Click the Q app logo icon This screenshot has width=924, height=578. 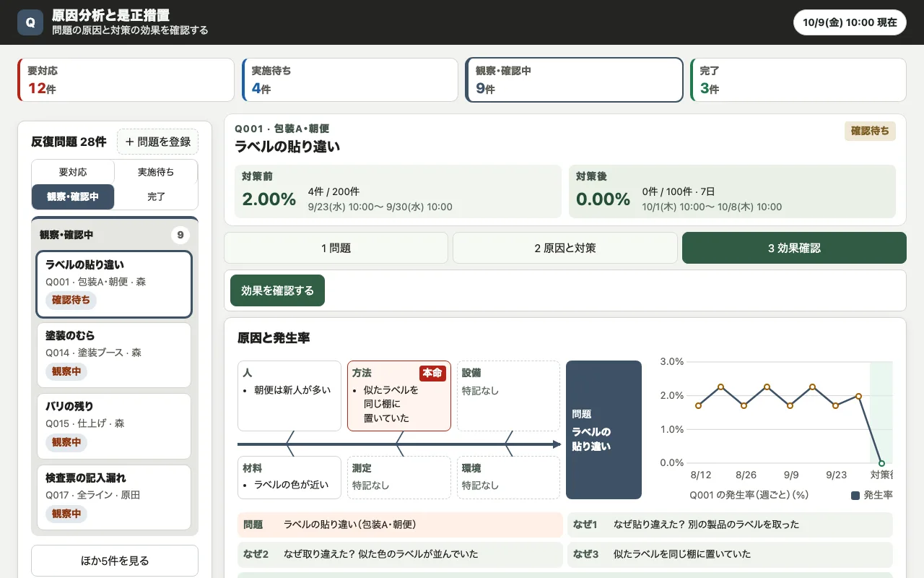[x=30, y=22]
